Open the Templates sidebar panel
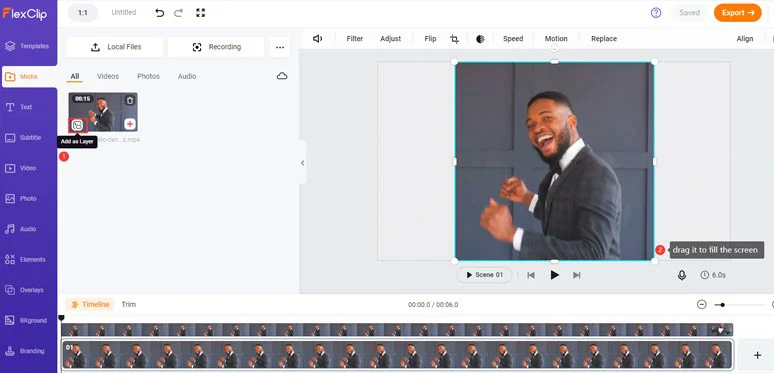 (28, 46)
